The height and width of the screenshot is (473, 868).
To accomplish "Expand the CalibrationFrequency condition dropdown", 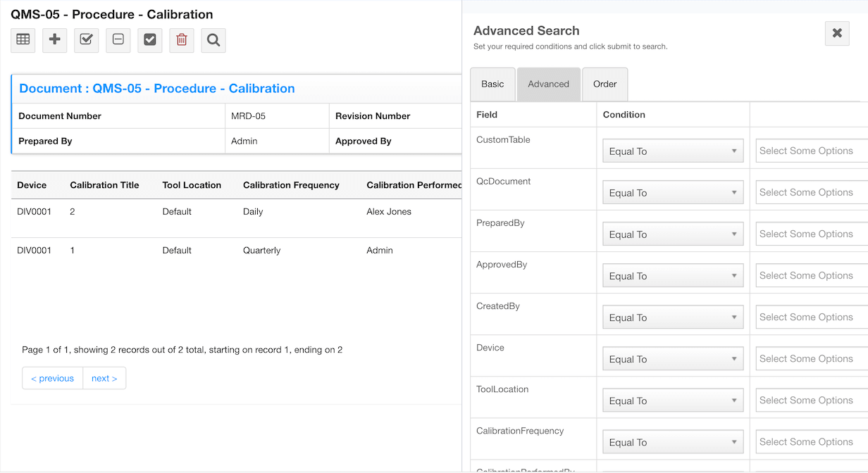I will point(673,442).
